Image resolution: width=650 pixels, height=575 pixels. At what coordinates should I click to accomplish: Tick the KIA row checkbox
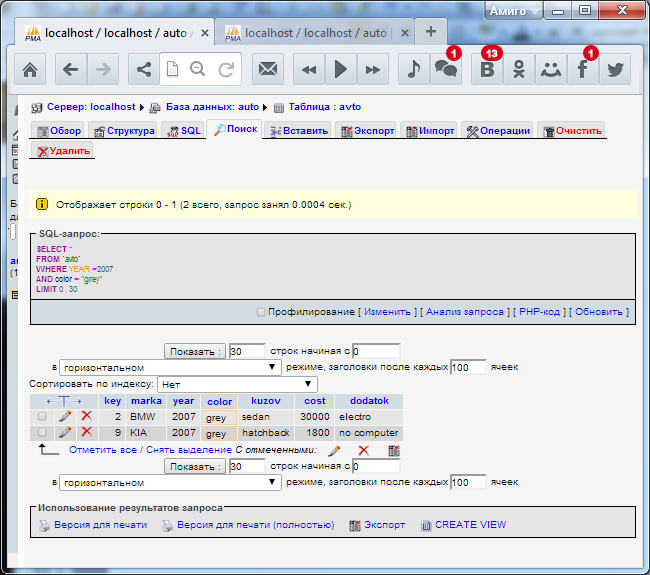tap(42, 433)
